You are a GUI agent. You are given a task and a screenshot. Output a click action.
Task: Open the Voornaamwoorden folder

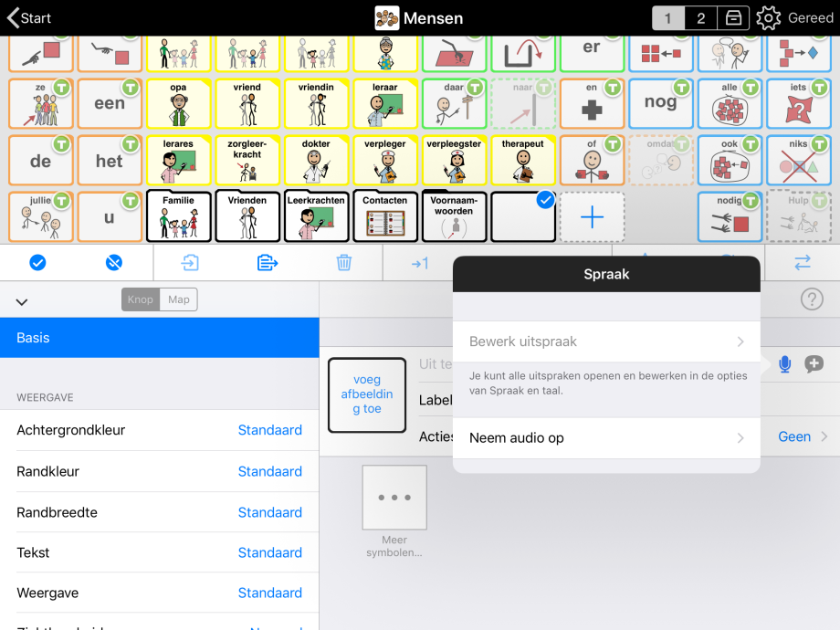[x=455, y=216]
